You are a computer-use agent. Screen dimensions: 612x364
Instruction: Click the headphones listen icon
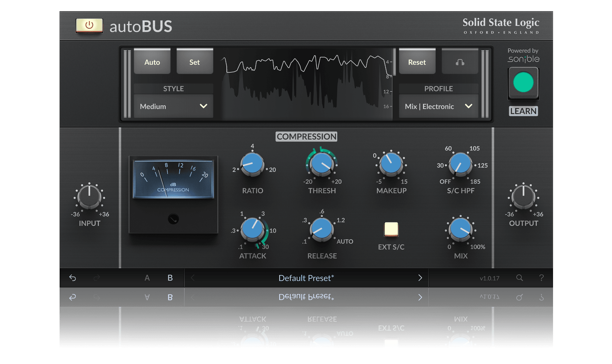[460, 62]
